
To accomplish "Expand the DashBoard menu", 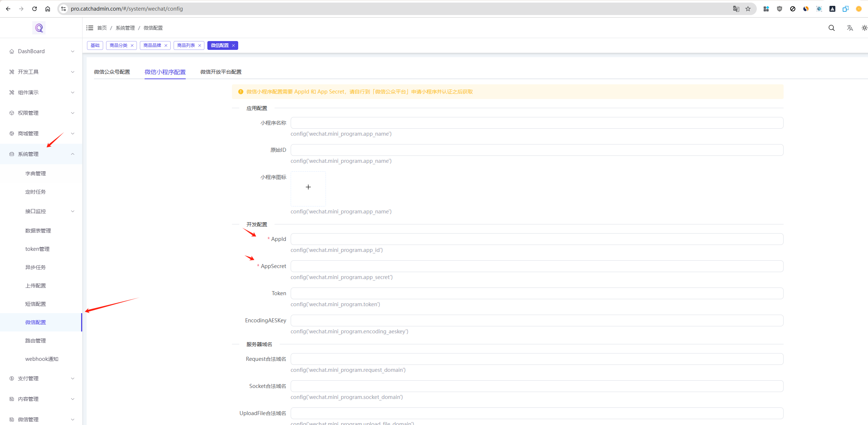I will (41, 51).
